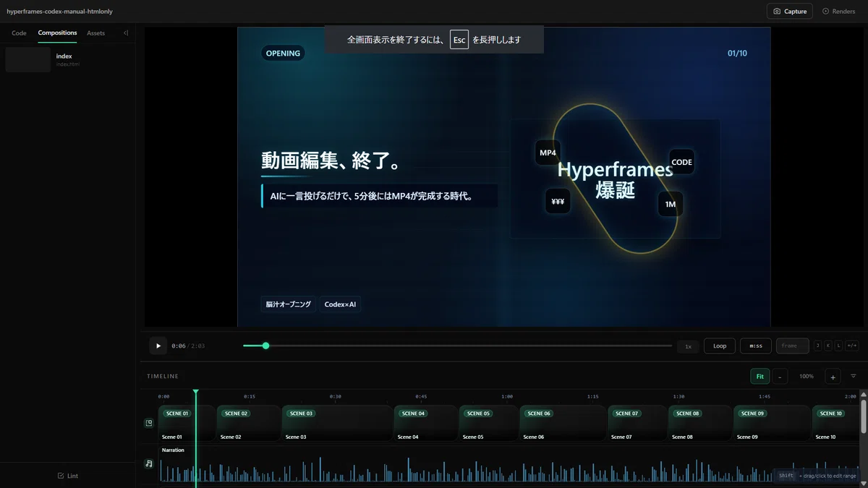Select the Scene 07 clip
Screen dimensions: 868x488
[637, 423]
